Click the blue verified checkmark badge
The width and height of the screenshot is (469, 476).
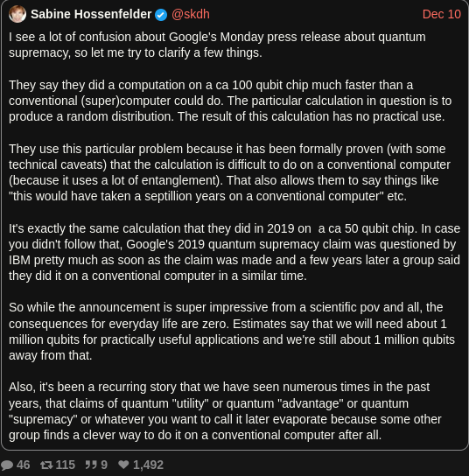[161, 15]
